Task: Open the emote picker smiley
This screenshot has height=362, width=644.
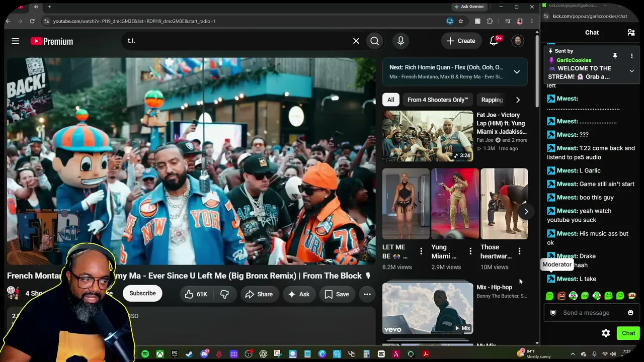Action: 630,313
